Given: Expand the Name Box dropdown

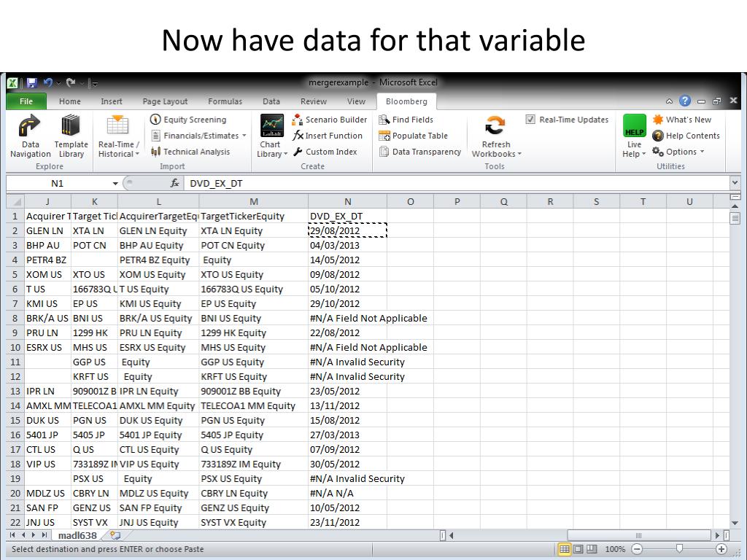Looking at the screenshot, I should click(115, 183).
